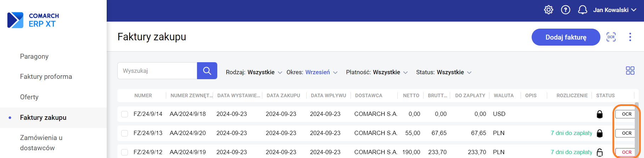Check the box next to FZ/24/9/12

click(x=124, y=152)
